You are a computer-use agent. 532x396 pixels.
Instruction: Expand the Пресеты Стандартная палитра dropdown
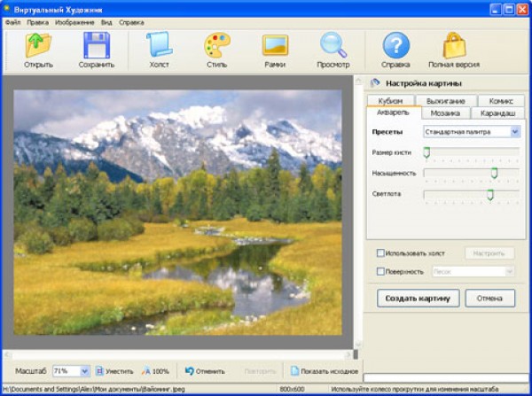pos(515,132)
